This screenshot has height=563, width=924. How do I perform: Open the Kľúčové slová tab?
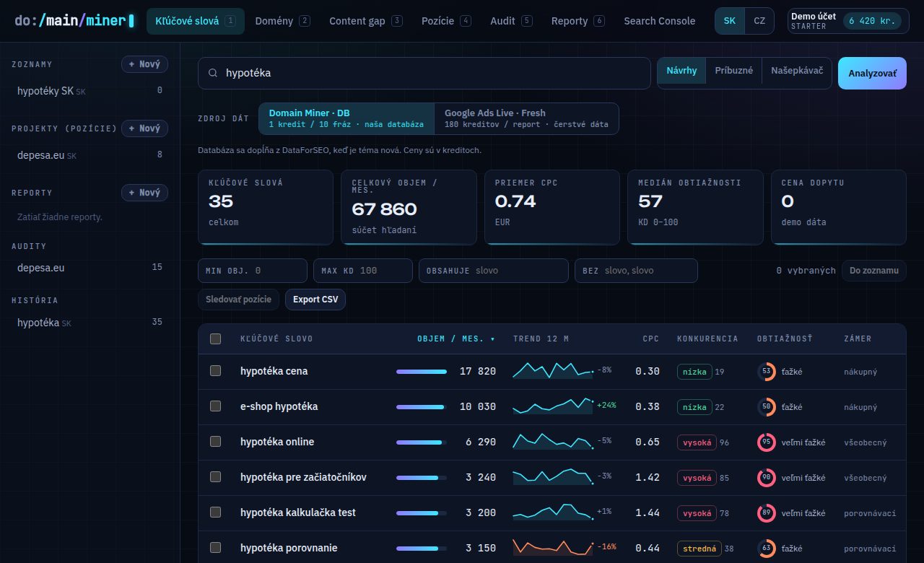click(x=195, y=21)
